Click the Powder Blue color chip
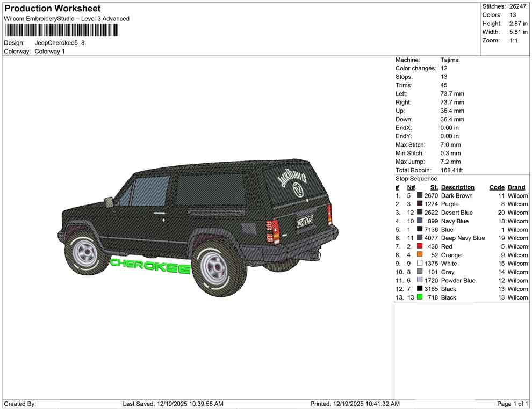This screenshot has height=409, width=532. tap(420, 280)
